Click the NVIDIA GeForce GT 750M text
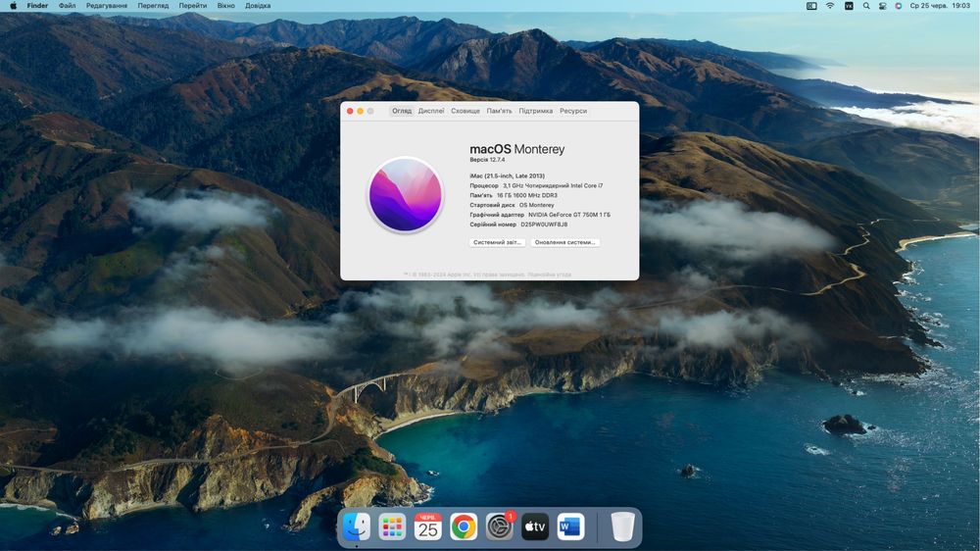The image size is (980, 551). coord(569,215)
